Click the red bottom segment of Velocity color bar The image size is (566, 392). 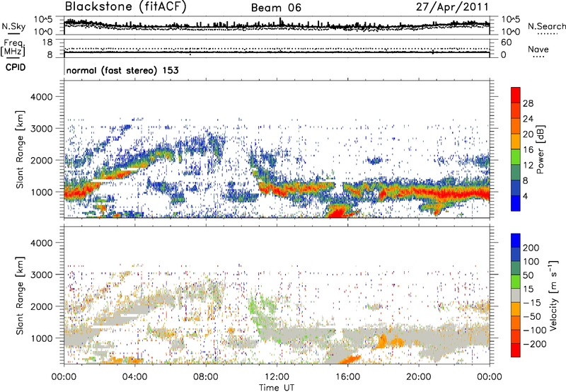tap(516, 350)
